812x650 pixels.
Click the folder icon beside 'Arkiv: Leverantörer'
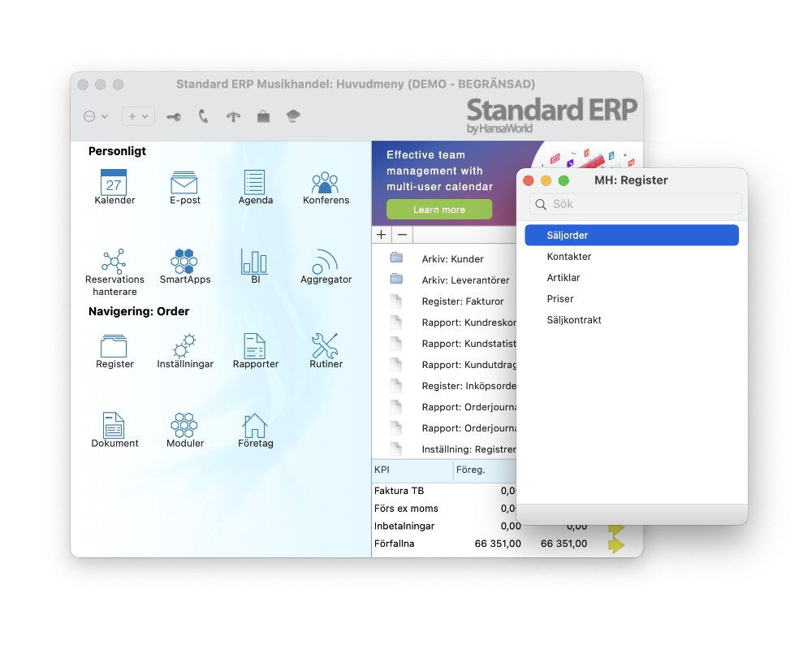[x=397, y=279]
